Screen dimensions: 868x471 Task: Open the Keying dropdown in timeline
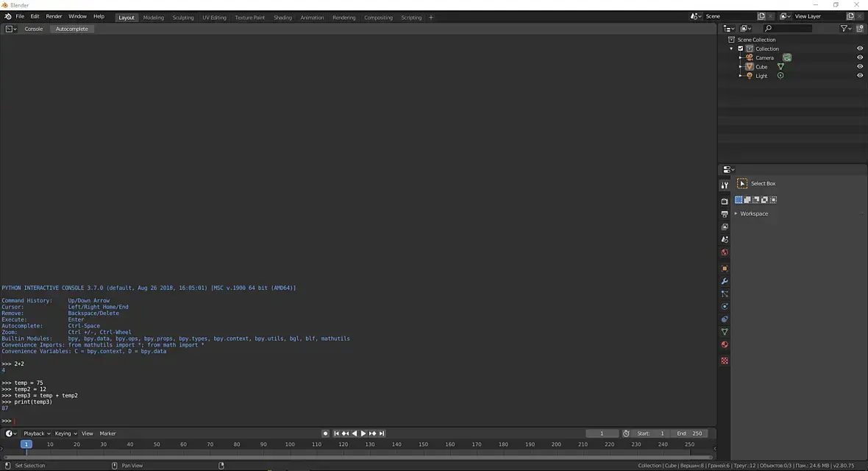coord(66,433)
